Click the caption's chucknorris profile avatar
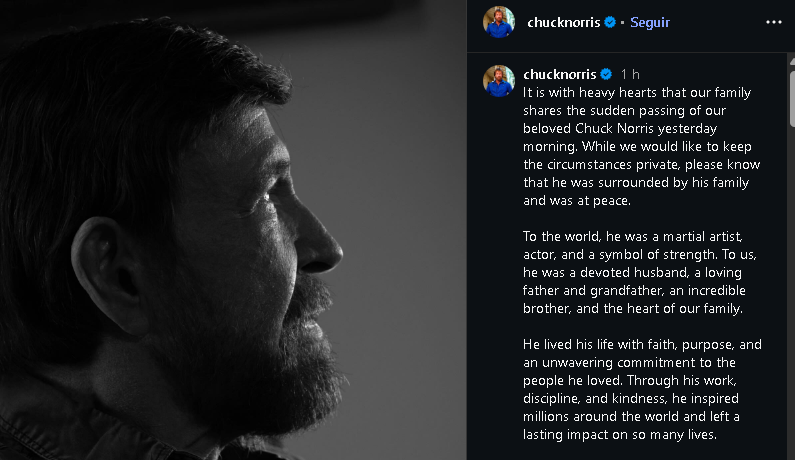This screenshot has width=795, height=460. click(x=499, y=81)
